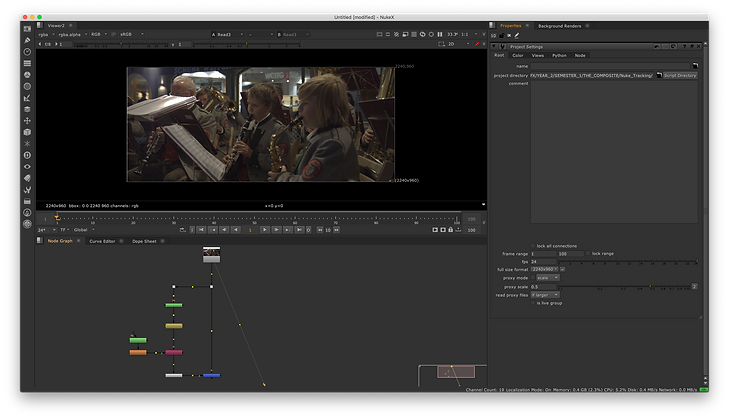Viewport: 729px width, 418px height.
Task: Click the undo icon in Project Settings header
Action: point(656,46)
